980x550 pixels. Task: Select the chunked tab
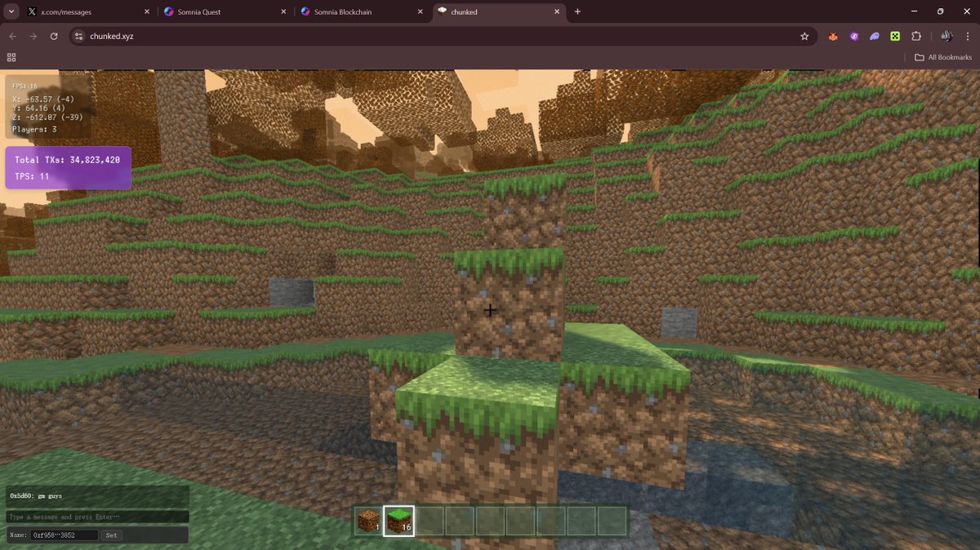pos(498,12)
